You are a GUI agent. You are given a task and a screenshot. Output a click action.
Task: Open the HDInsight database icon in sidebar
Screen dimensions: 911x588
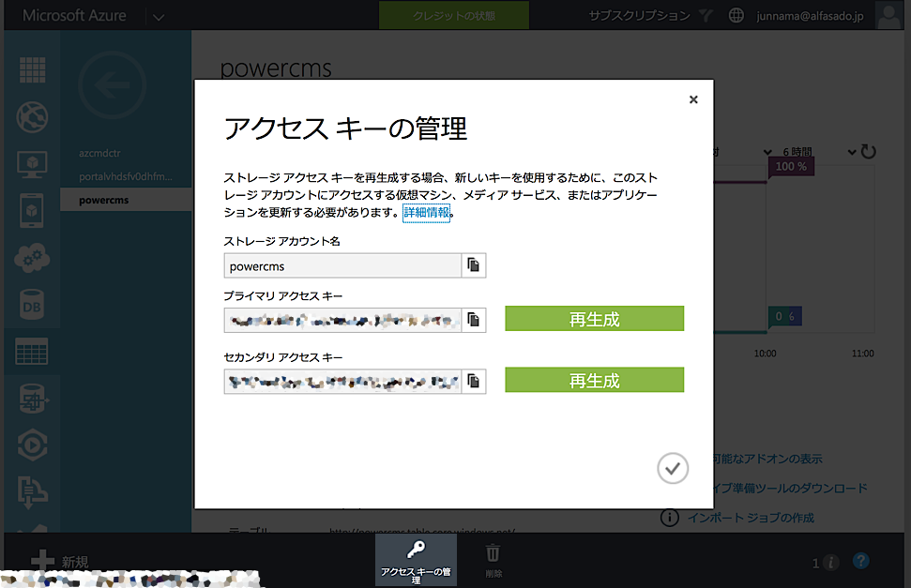click(x=33, y=398)
